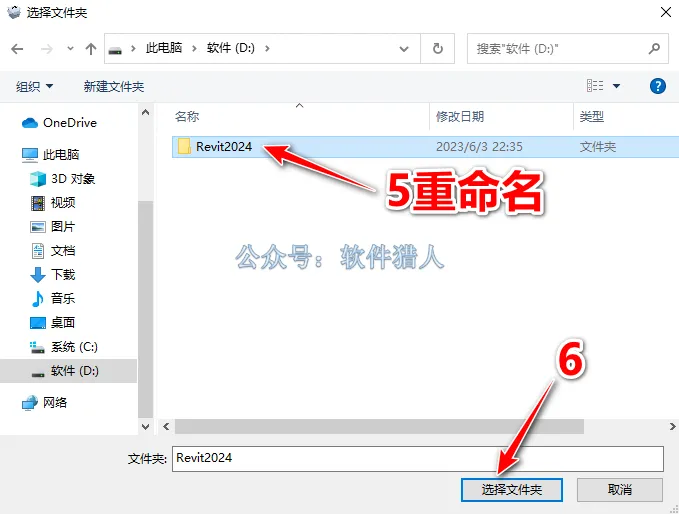This screenshot has height=514, width=679.
Task: Refresh the current folder view
Action: click(x=438, y=48)
